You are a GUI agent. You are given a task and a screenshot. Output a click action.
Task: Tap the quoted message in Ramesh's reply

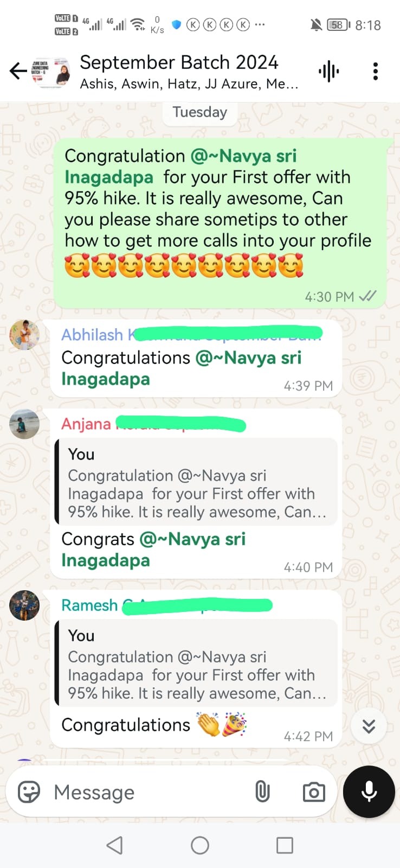(x=196, y=663)
